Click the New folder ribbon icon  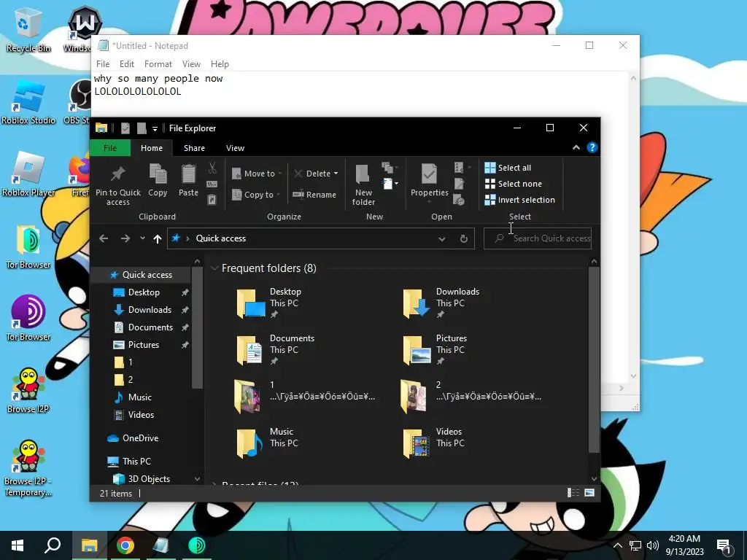tap(363, 185)
